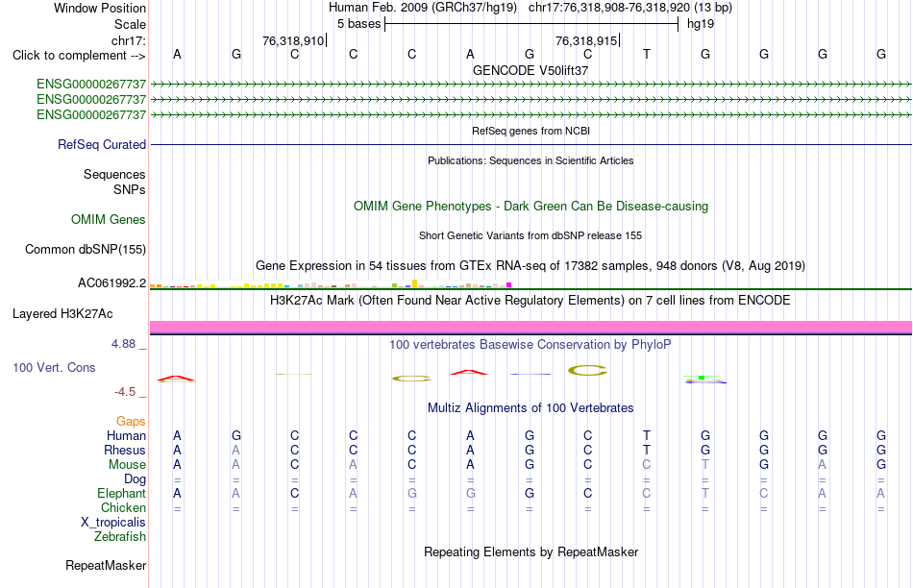Viewport: 913px width, 588px height.
Task: Click the '5 bases' scale bar label
Action: [x=358, y=24]
